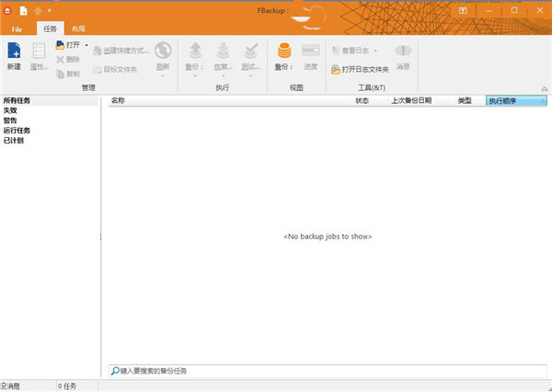552x392 pixels.
Task: Expand the View Log dropdown arrow
Action: [x=375, y=51]
